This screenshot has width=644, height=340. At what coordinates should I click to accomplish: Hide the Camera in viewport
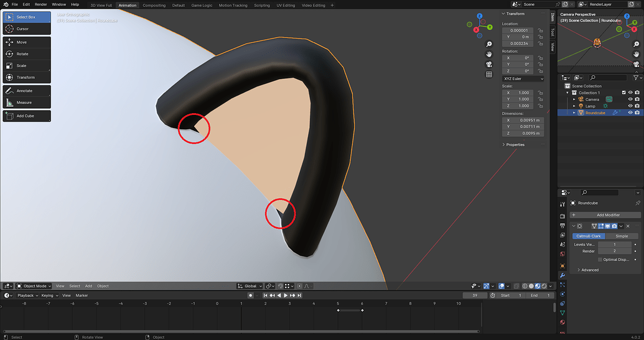(630, 99)
